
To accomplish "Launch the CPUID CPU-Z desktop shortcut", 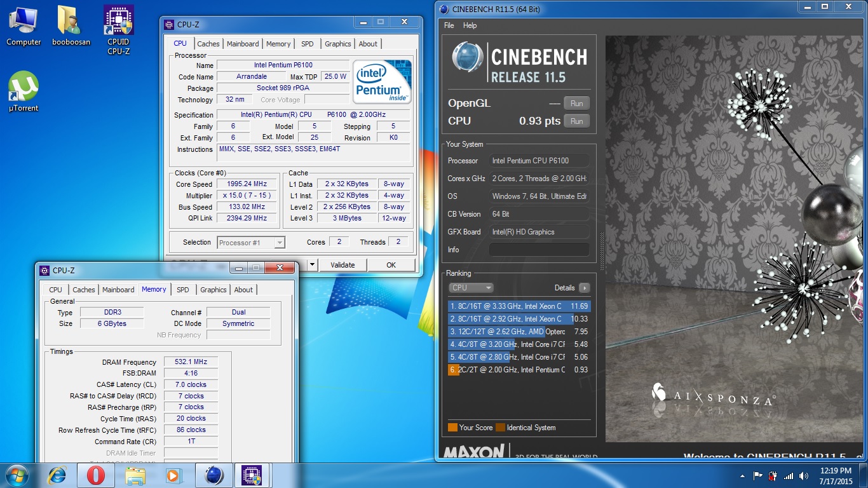I will point(118,29).
